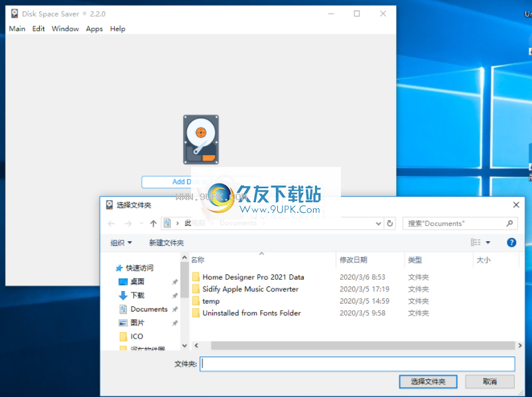Click 新建文件夹 button
This screenshot has width=532, height=397.
click(166, 243)
